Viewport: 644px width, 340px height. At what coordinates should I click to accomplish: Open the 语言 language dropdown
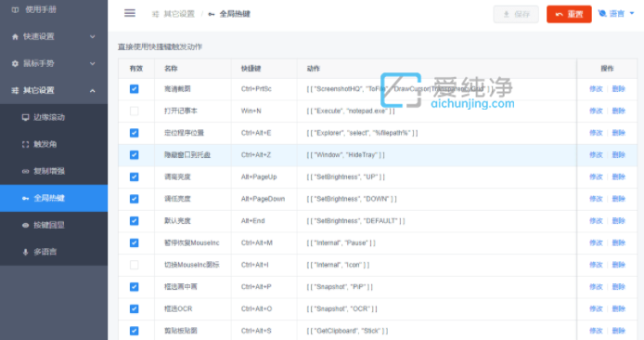pos(616,14)
